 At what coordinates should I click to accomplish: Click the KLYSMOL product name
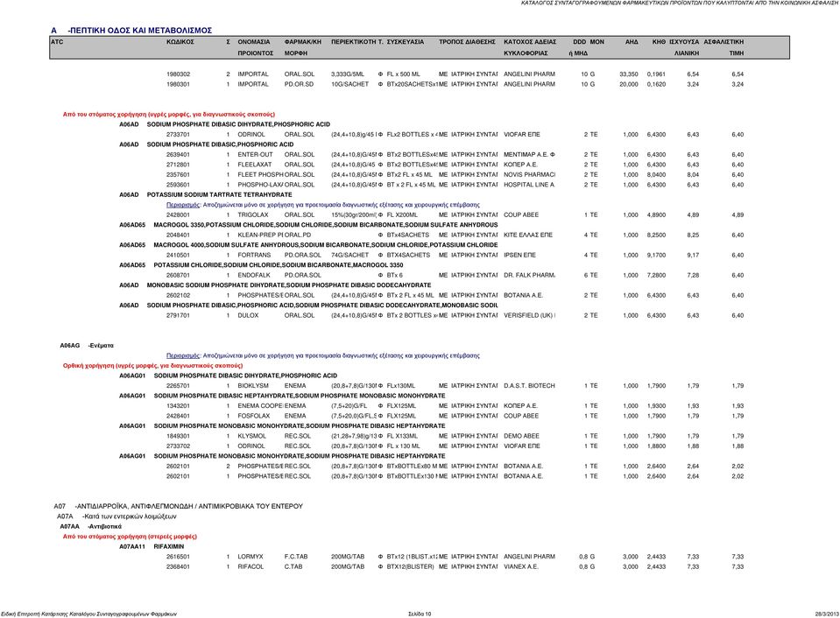pyautogui.click(x=251, y=436)
